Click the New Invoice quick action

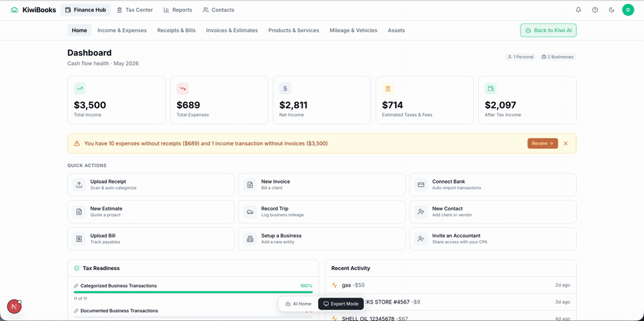(321, 185)
